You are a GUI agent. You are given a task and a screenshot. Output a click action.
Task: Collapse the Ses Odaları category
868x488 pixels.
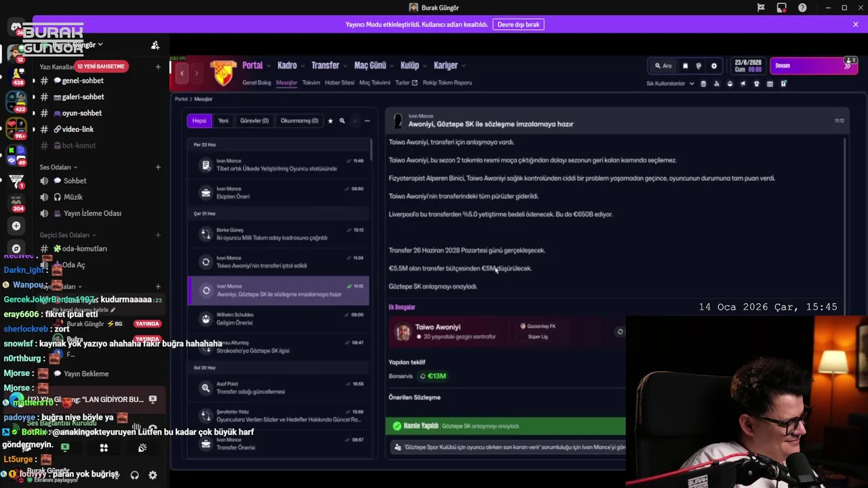coord(58,167)
